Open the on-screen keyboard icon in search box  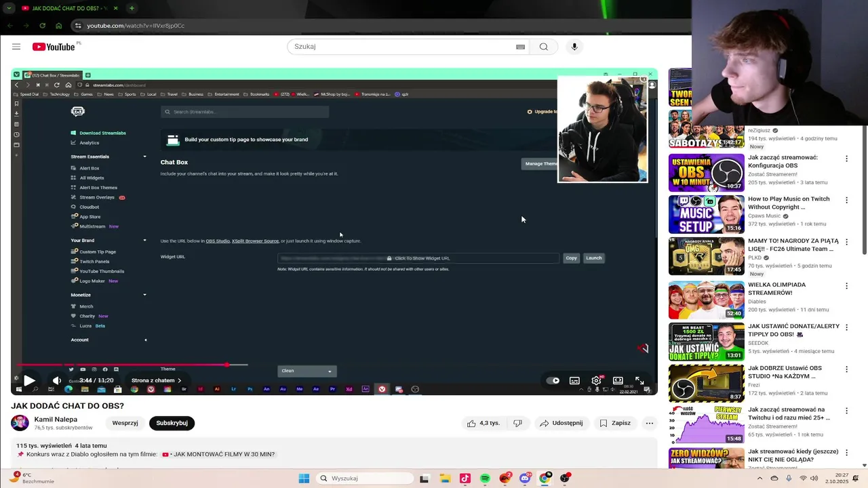[x=520, y=47]
